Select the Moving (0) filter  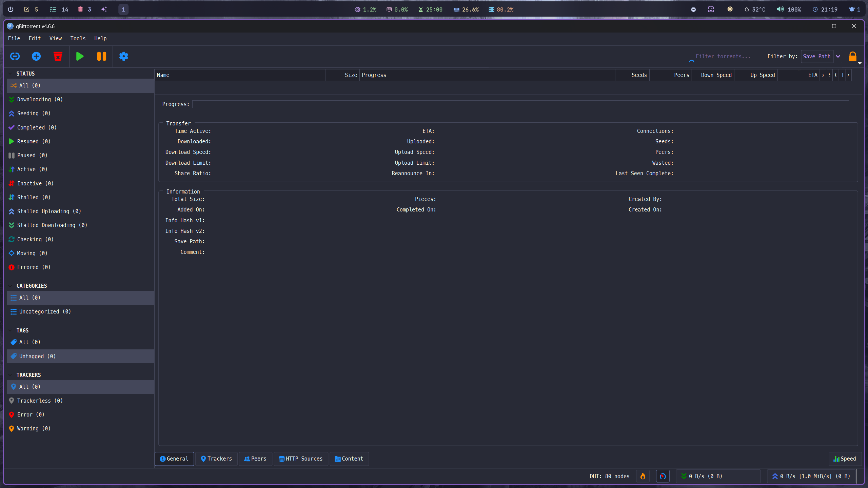[x=80, y=253]
